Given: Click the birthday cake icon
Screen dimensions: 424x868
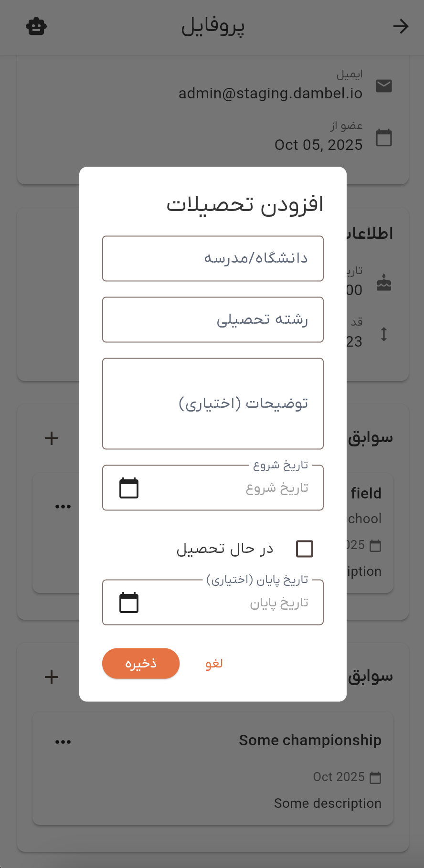Looking at the screenshot, I should [384, 283].
